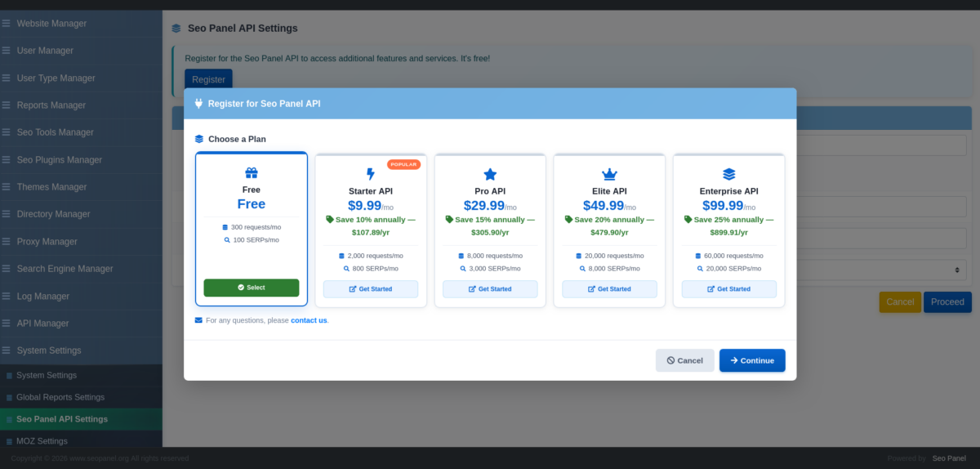The height and width of the screenshot is (469, 980).
Task: Open the contact us link
Action: point(309,320)
